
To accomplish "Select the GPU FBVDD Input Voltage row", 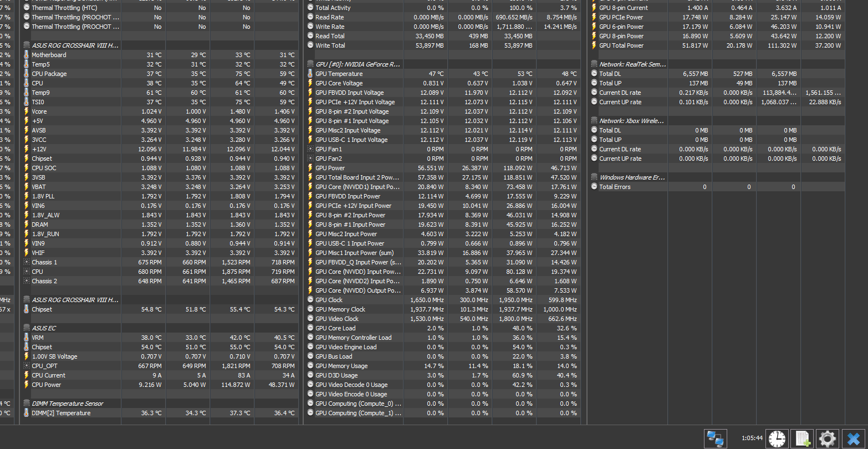I will 442,93.
